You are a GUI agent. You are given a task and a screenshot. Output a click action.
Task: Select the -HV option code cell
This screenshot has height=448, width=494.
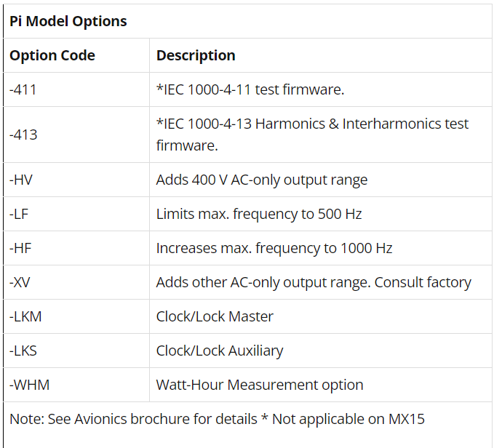(x=21, y=180)
